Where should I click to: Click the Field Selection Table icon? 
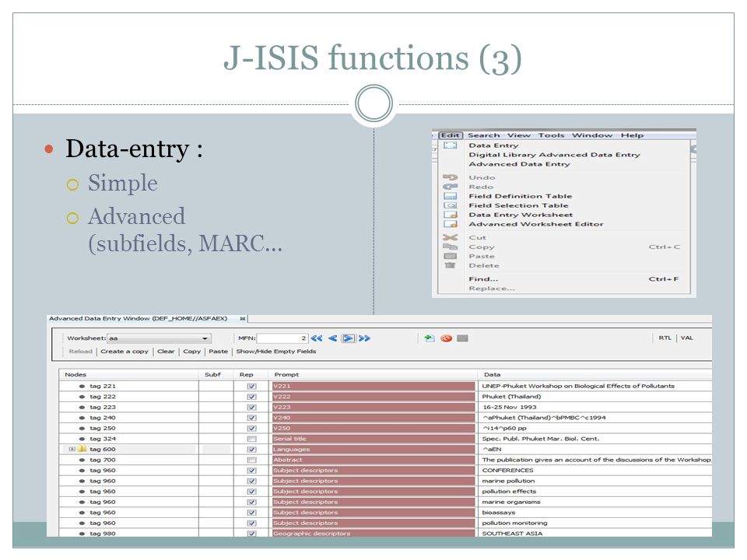451,205
